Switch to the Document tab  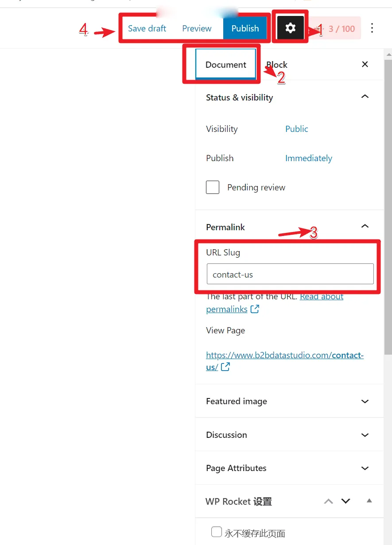[x=226, y=65]
